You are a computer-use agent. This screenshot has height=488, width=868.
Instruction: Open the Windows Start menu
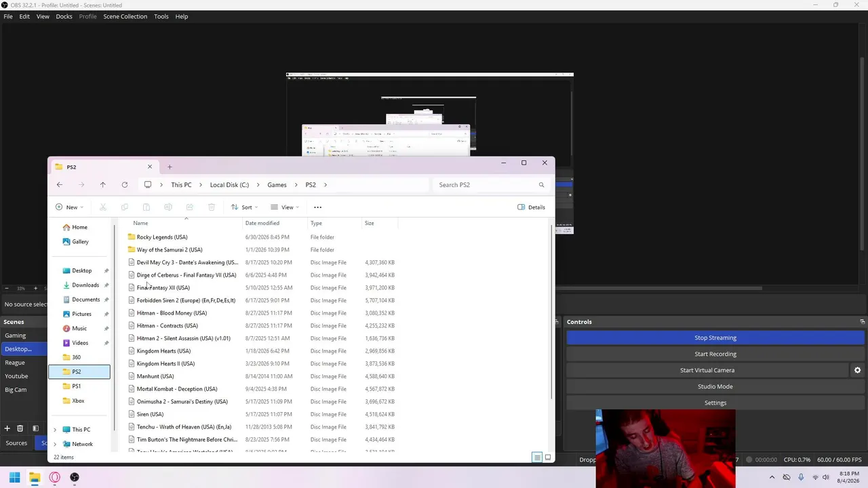tap(14, 477)
